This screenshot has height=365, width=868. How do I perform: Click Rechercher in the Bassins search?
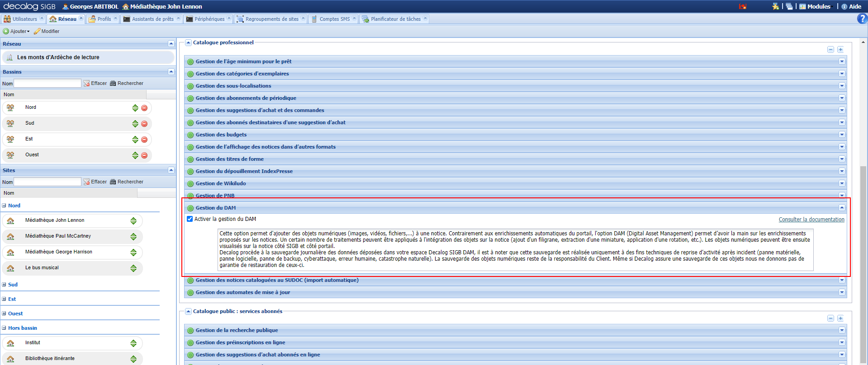(x=127, y=83)
